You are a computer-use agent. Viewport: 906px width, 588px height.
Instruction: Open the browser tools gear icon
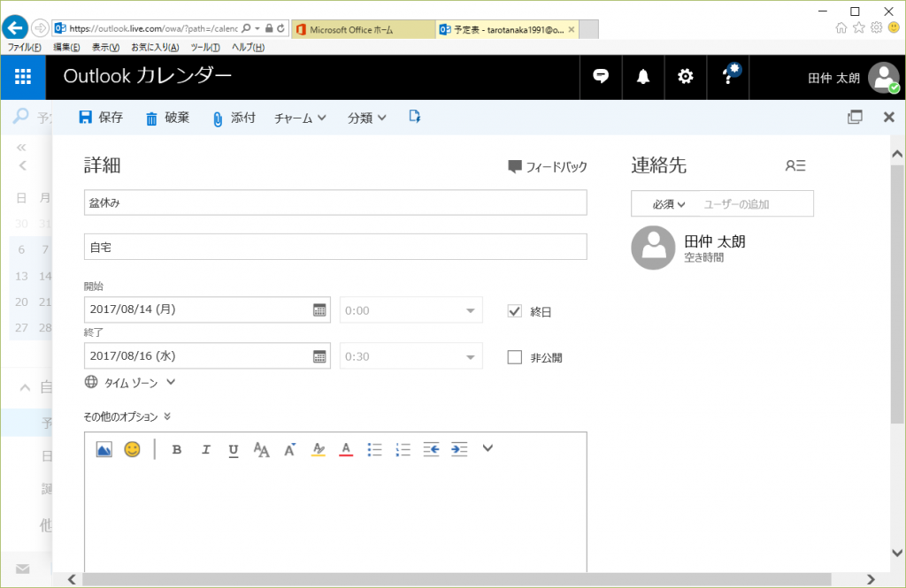coord(877,27)
